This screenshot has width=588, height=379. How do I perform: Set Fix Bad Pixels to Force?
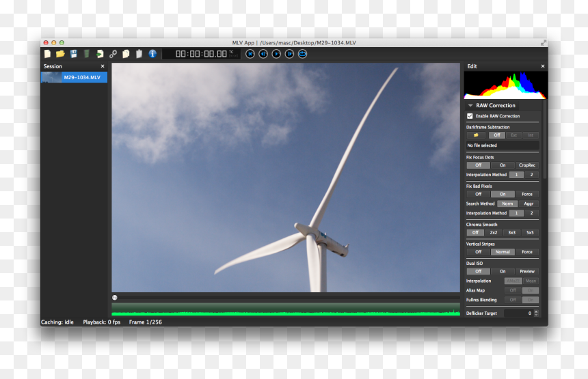pos(527,195)
